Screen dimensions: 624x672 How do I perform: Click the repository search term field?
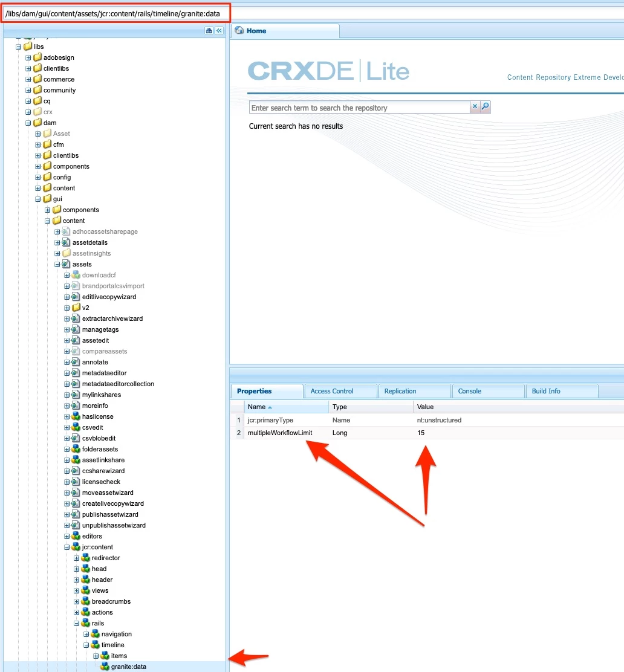coord(359,108)
